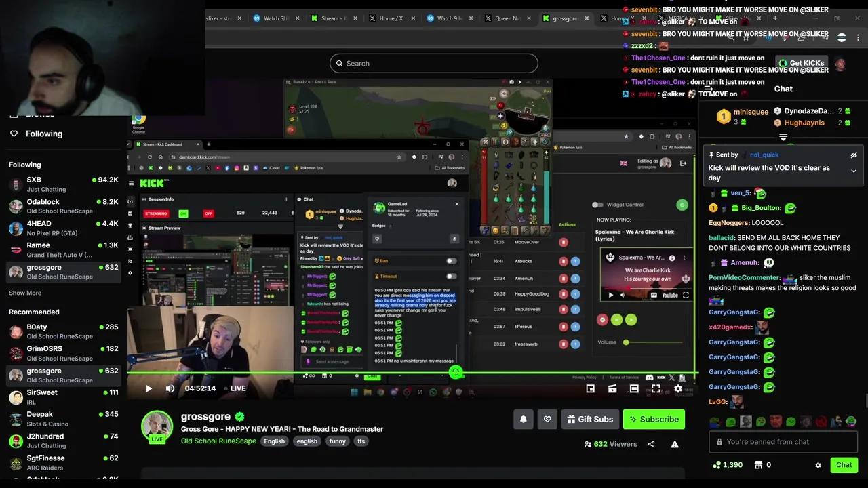Expand Following list with Show More
Image resolution: width=868 pixels, height=488 pixels.
coord(25,293)
